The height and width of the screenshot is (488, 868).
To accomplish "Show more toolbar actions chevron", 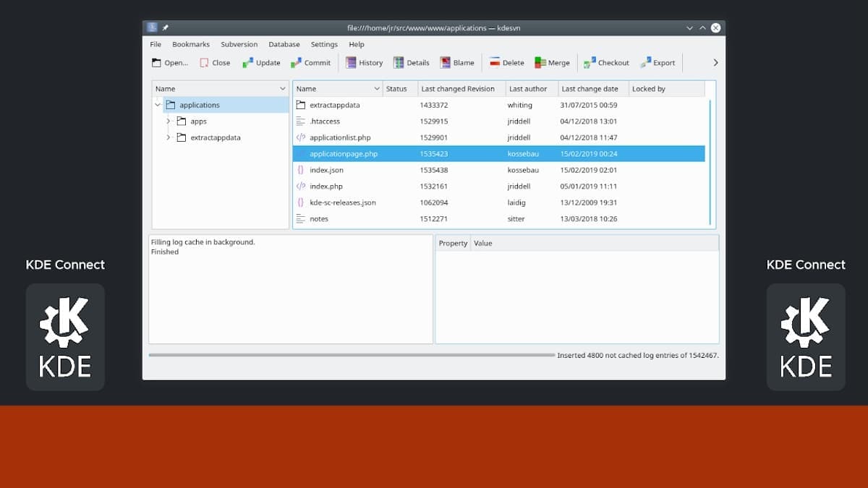I will [715, 63].
